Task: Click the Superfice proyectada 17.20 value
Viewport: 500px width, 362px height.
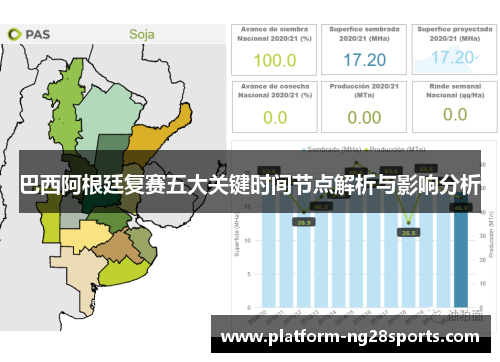Action: [x=453, y=57]
